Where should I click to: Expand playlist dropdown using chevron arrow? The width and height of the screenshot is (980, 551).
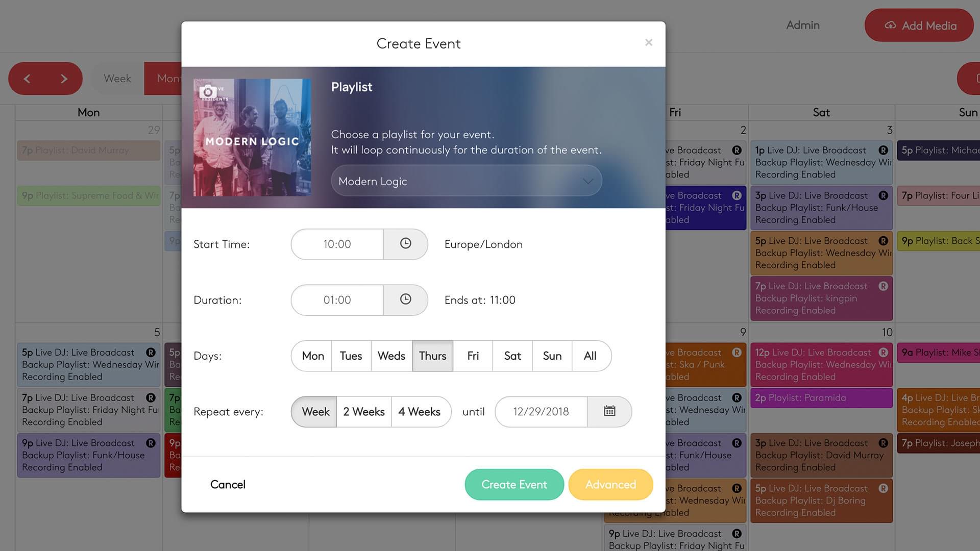587,181
